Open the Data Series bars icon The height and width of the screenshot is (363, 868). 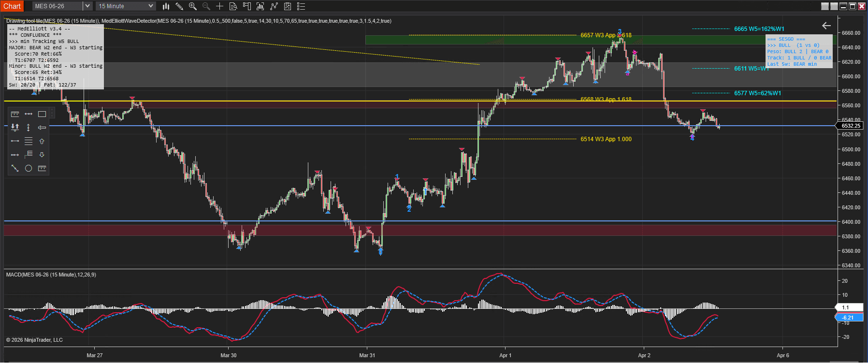click(260, 6)
